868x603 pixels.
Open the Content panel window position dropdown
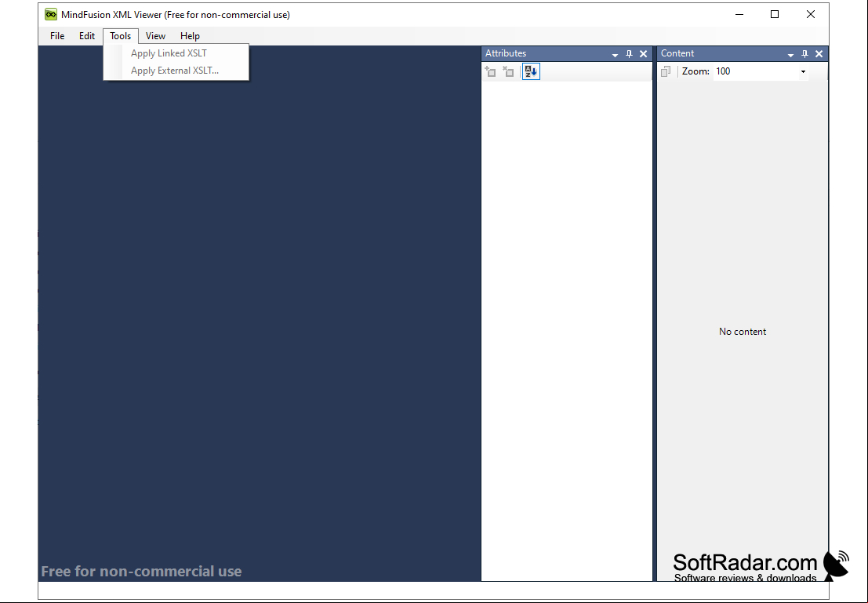coord(790,54)
